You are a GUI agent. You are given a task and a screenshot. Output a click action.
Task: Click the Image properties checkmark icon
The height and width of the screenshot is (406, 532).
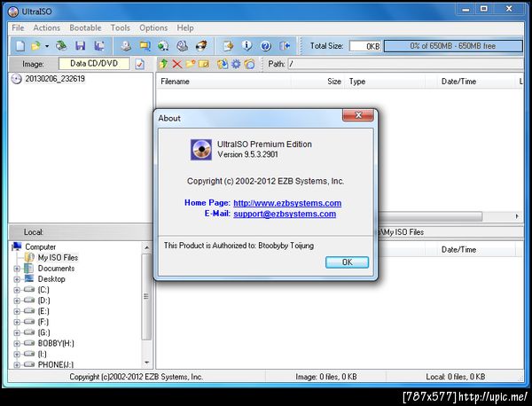(x=140, y=64)
